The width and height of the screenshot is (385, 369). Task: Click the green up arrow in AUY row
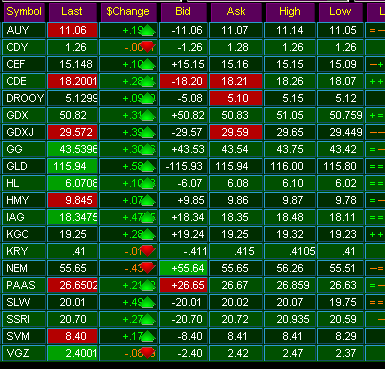pyautogui.click(x=148, y=31)
